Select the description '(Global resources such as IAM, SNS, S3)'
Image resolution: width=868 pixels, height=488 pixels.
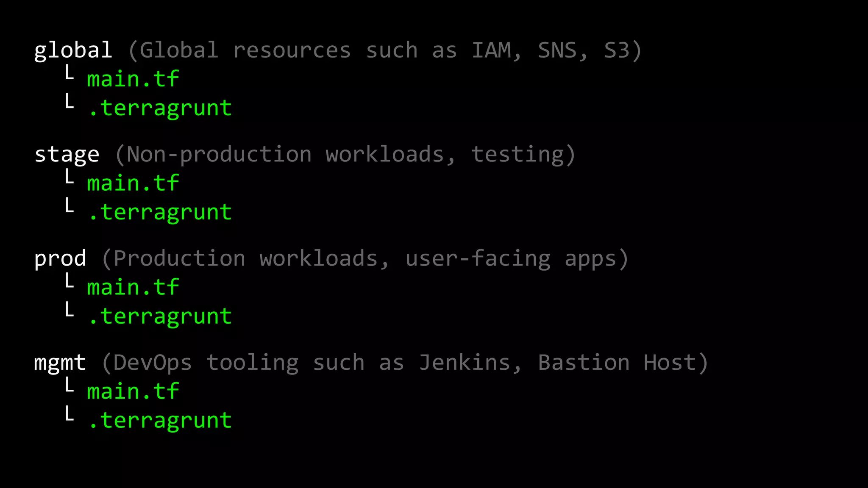(x=385, y=51)
